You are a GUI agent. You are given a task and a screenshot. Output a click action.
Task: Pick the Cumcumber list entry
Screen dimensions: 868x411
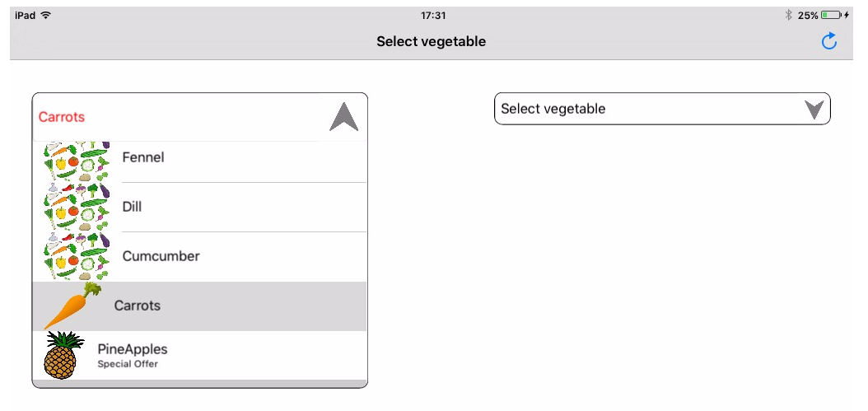(161, 256)
